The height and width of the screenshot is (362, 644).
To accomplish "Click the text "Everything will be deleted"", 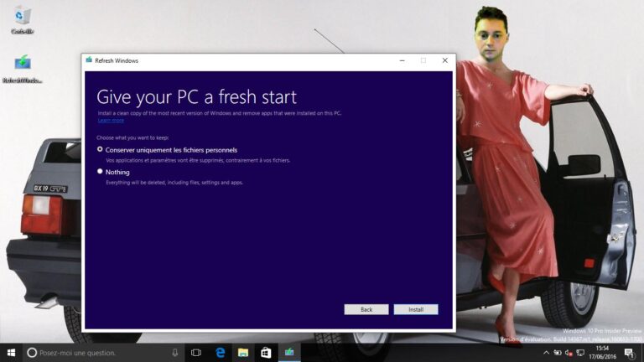I will coord(136,183).
